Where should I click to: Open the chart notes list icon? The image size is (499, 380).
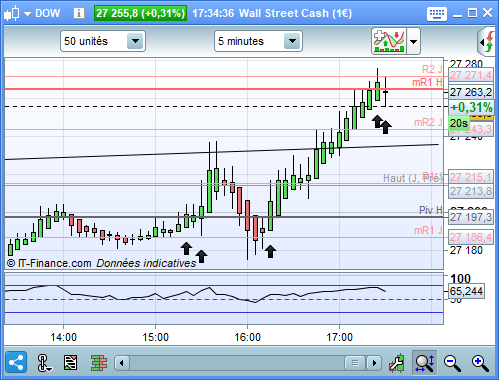[x=70, y=362]
